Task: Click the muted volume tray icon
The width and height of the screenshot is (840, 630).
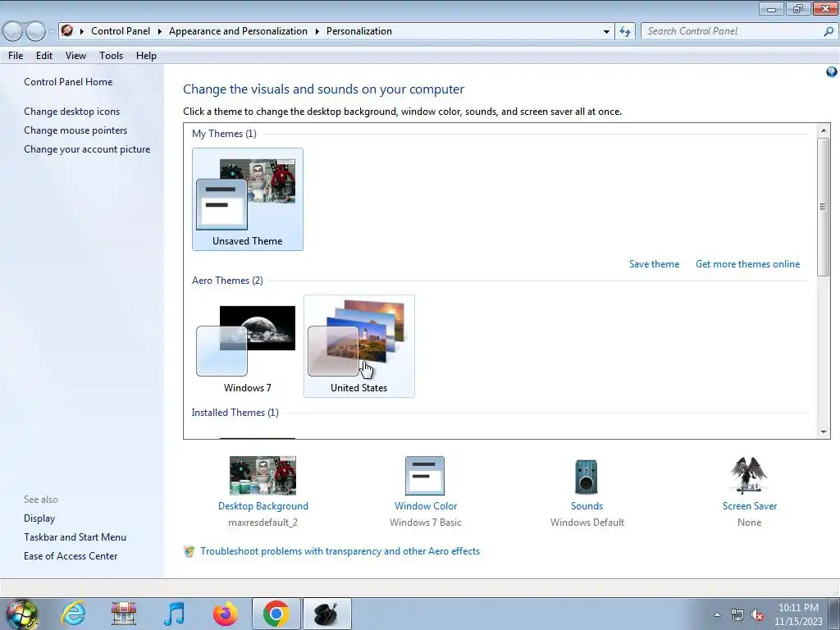Action: [757, 615]
